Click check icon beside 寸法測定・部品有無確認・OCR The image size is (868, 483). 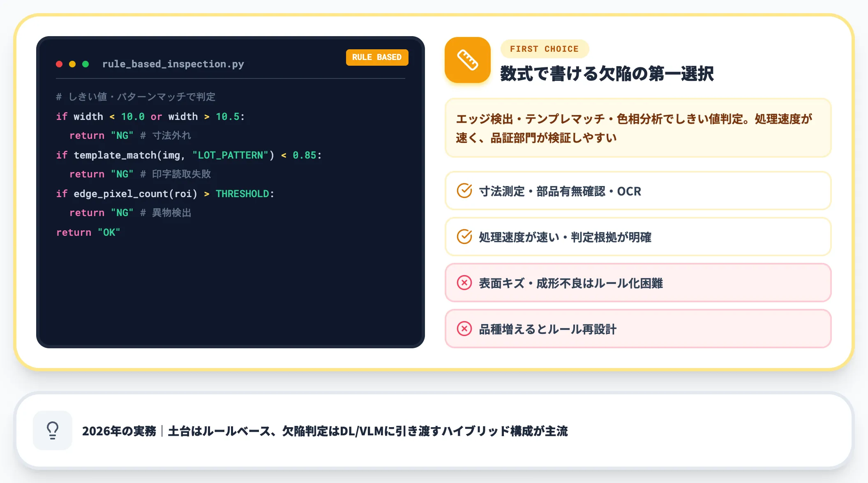click(x=464, y=191)
